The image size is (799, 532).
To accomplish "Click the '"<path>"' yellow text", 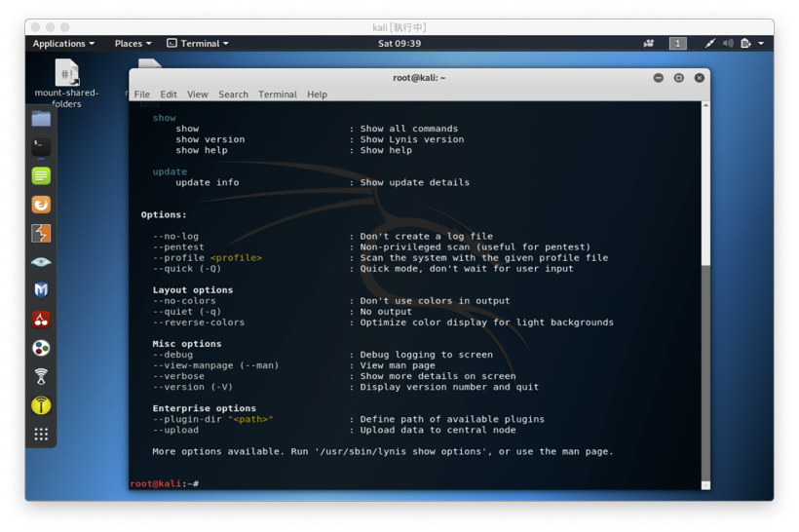I will [x=250, y=419].
